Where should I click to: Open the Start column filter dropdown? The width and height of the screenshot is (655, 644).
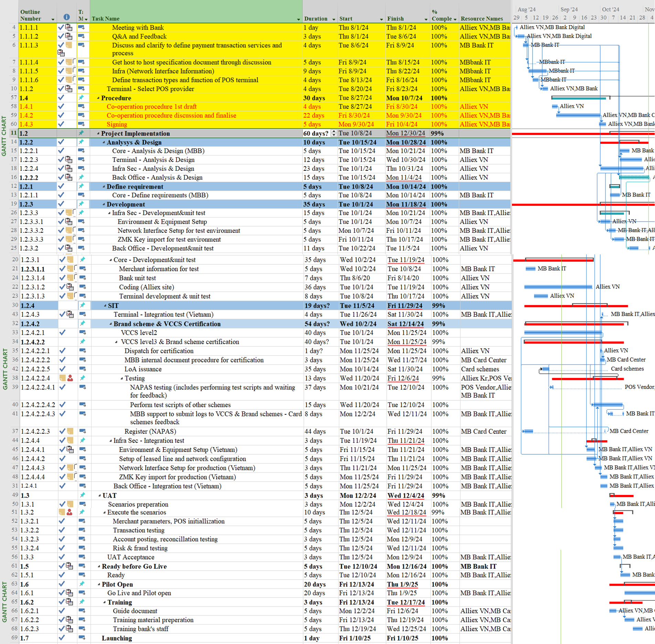[x=381, y=19]
